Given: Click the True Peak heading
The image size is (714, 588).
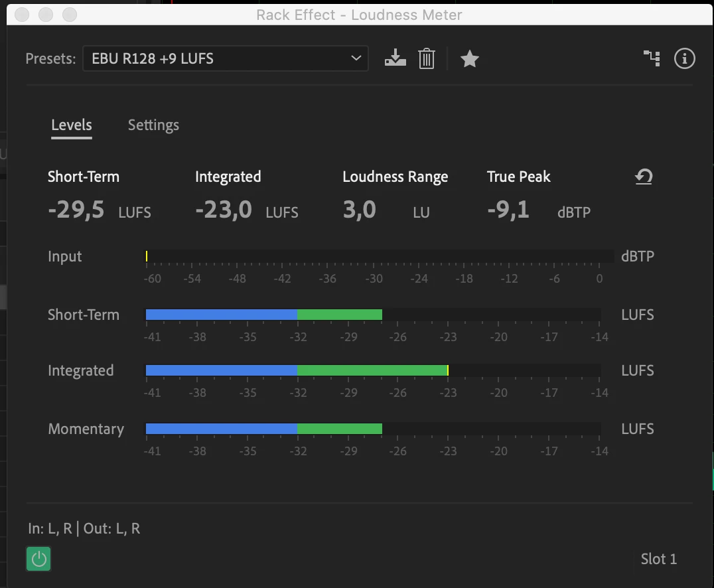Looking at the screenshot, I should click(x=519, y=177).
